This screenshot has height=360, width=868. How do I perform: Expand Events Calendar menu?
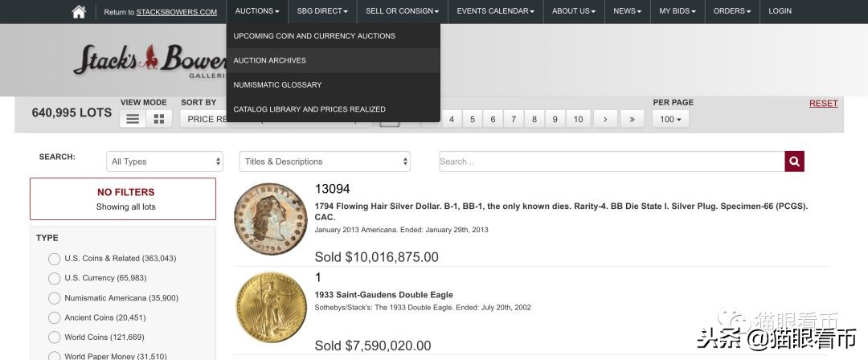pyautogui.click(x=495, y=11)
